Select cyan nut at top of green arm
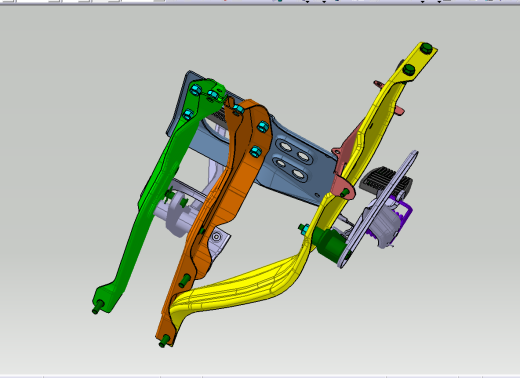520x378 pixels. point(196,89)
